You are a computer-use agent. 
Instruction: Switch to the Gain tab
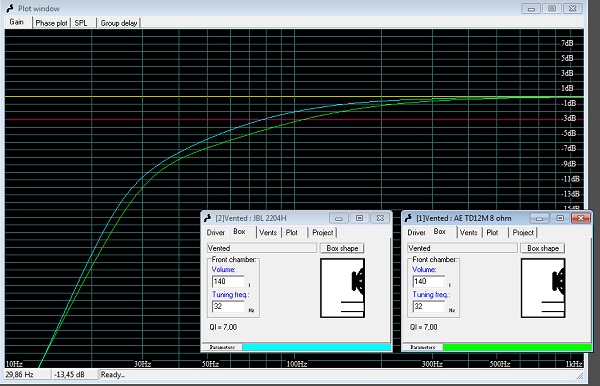point(17,22)
